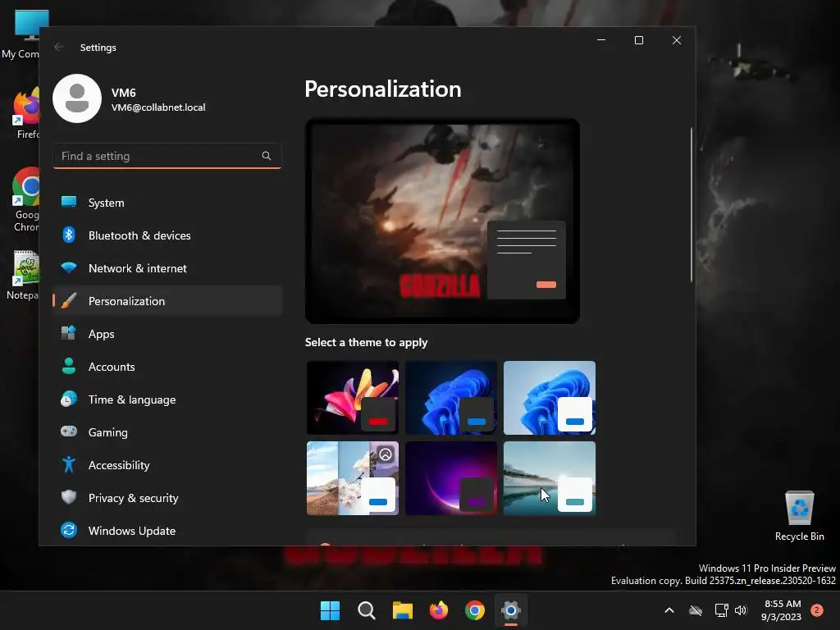The height and width of the screenshot is (630, 840).
Task: Apply the calm lake light theme
Action: click(549, 478)
